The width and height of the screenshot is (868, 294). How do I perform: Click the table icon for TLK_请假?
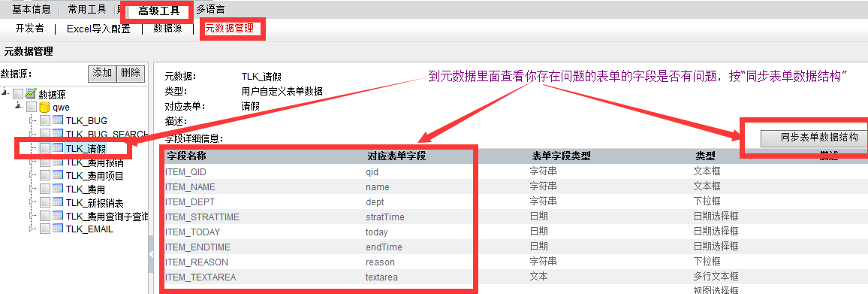(x=58, y=147)
